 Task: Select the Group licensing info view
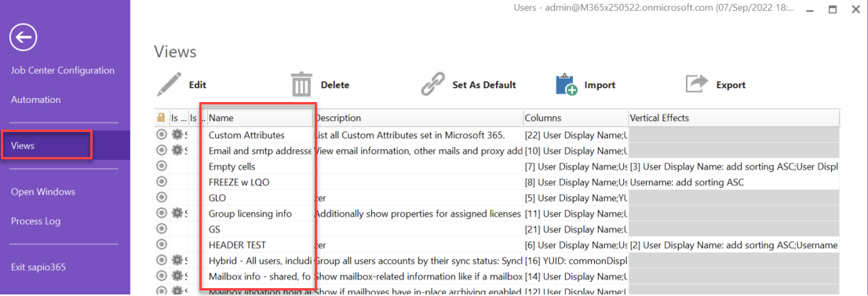point(250,214)
